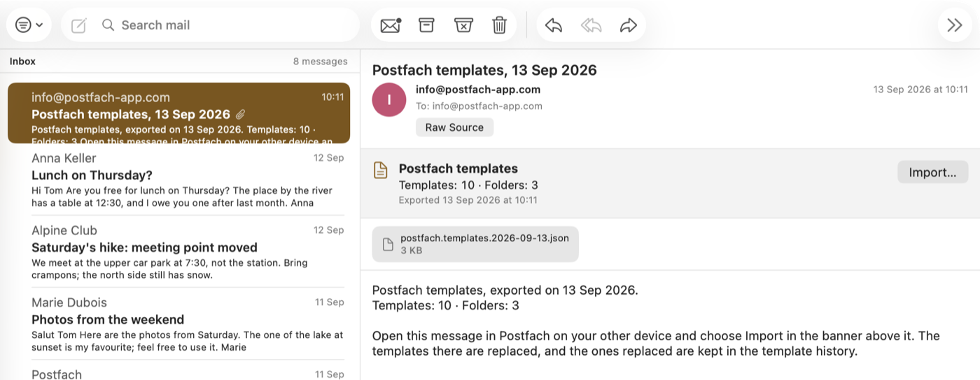
Task: Click the message body paragraph about Import
Action: [x=656, y=344]
